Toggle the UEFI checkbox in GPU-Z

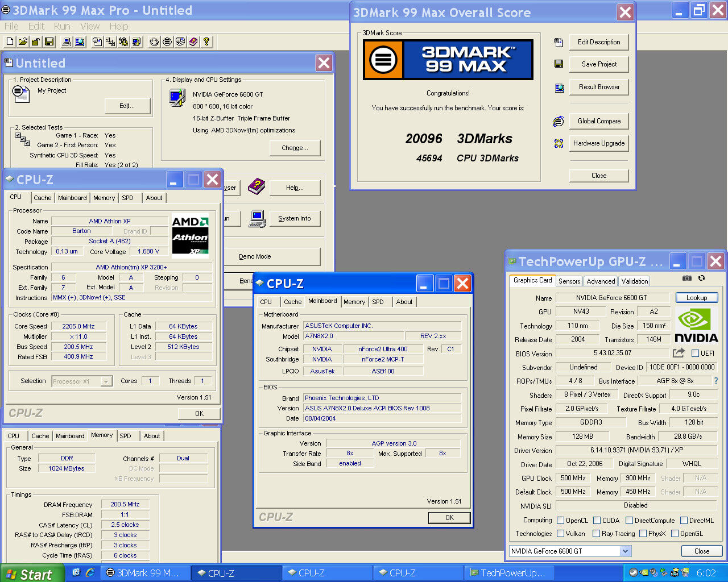[695, 353]
